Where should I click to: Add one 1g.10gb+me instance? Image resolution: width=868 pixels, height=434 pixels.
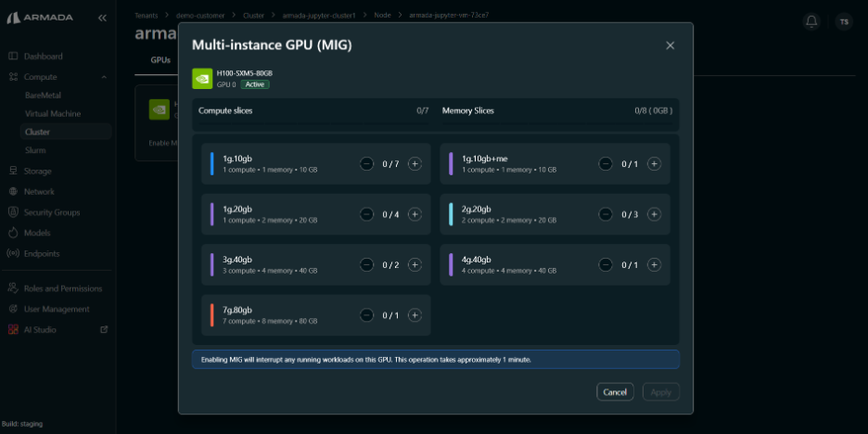(x=654, y=164)
